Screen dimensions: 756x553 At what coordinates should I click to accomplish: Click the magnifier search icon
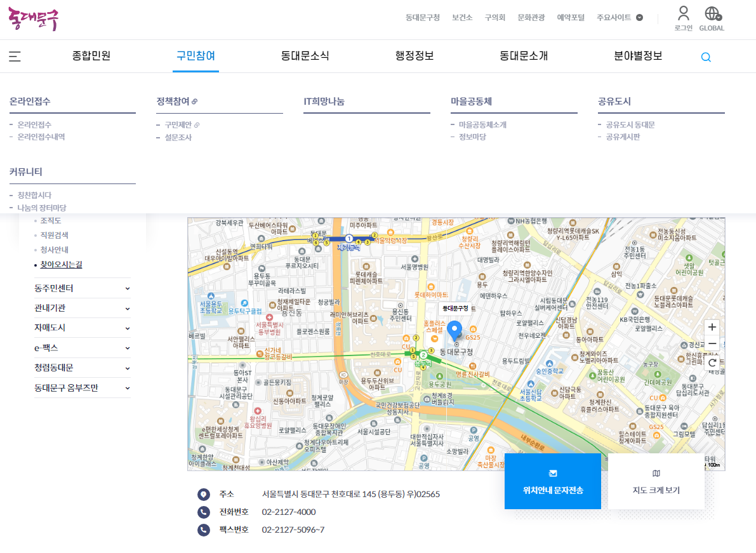pyautogui.click(x=706, y=57)
